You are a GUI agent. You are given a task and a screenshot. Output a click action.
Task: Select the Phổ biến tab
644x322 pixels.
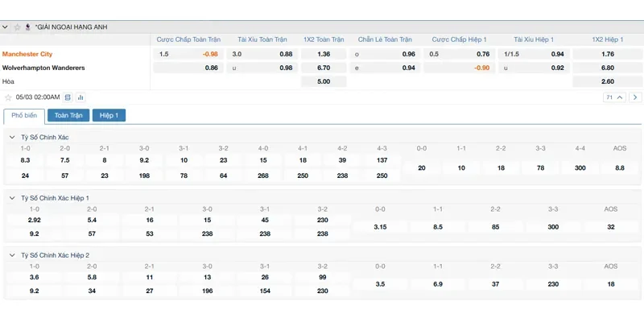point(23,115)
